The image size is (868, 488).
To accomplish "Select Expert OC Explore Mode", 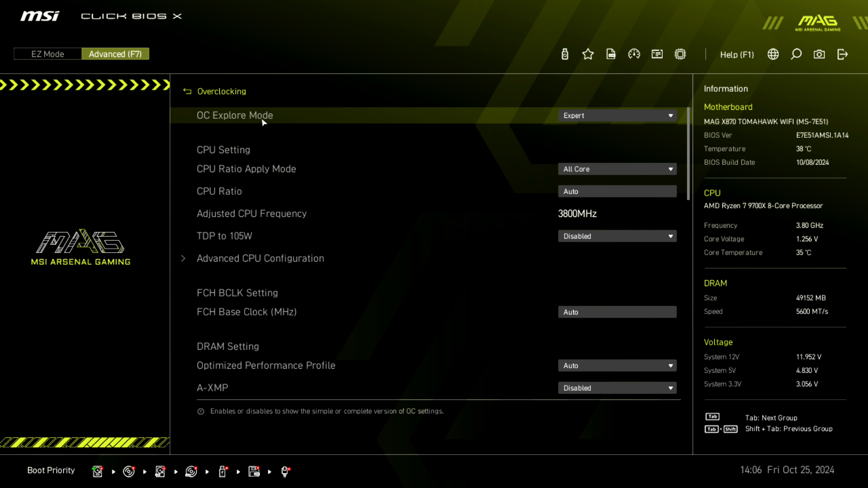I will point(618,116).
